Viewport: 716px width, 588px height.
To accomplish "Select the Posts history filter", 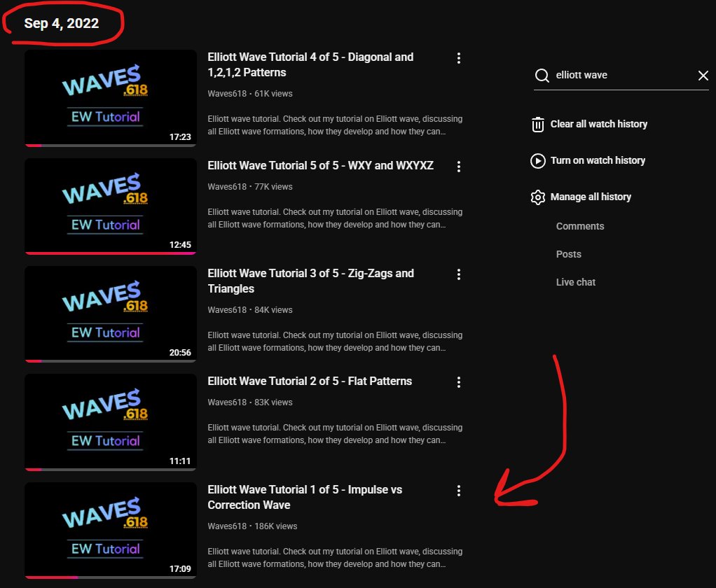I will pos(568,254).
